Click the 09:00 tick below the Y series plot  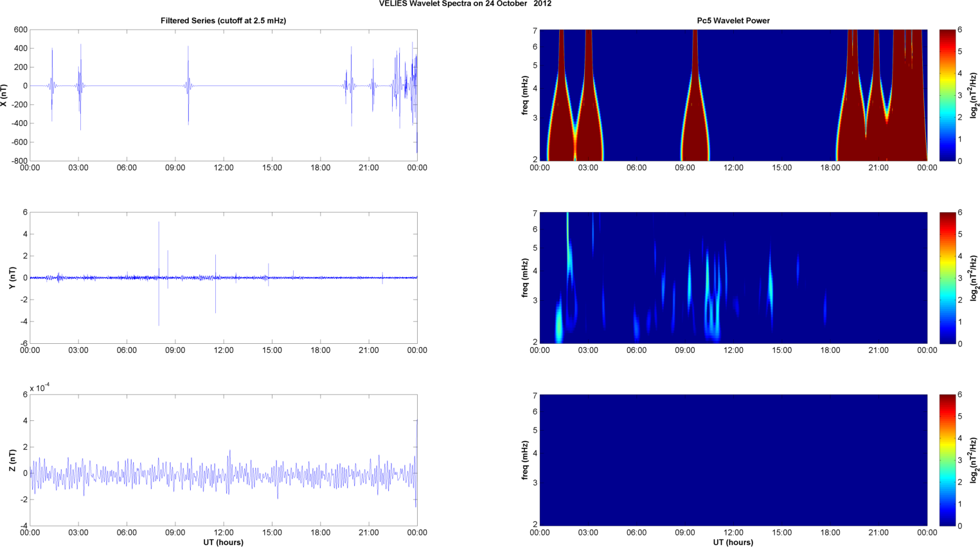pos(175,350)
